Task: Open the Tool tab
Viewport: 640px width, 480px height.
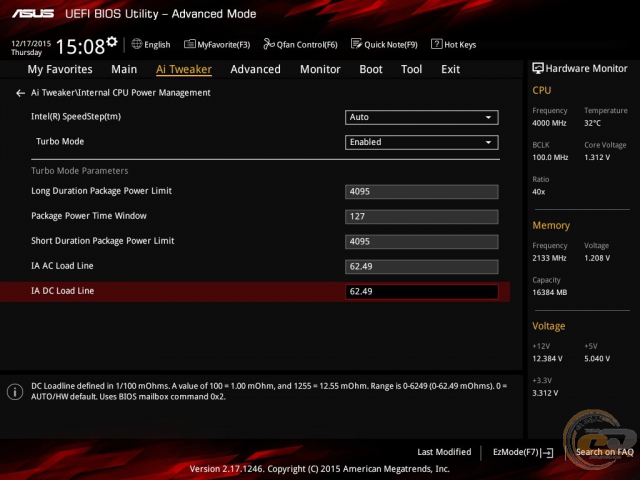Action: coord(411,69)
